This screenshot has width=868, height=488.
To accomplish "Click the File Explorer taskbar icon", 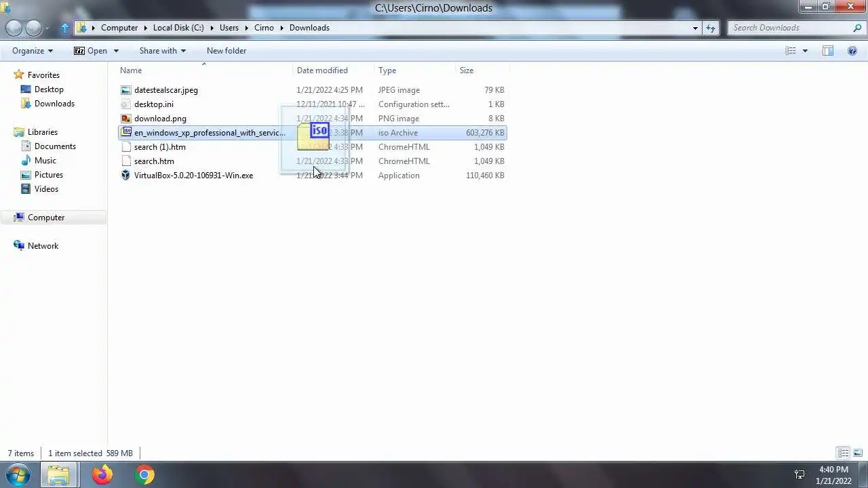I will [59, 475].
